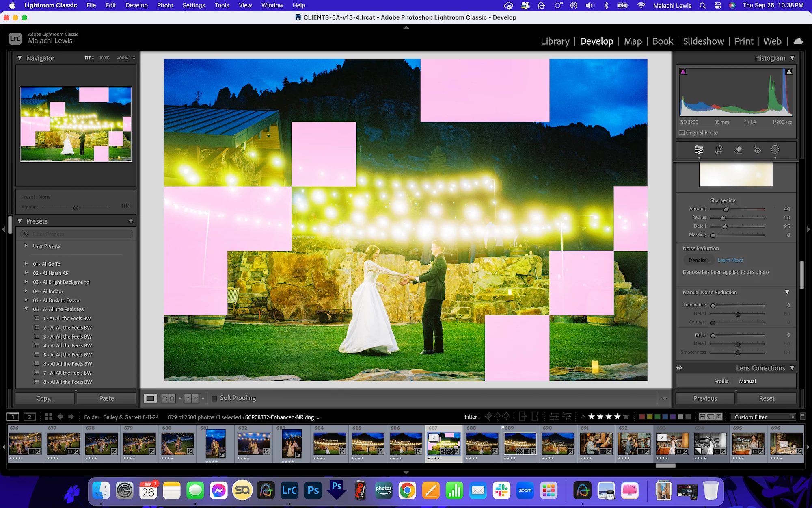
Task: Switch to the Library module
Action: (x=555, y=41)
